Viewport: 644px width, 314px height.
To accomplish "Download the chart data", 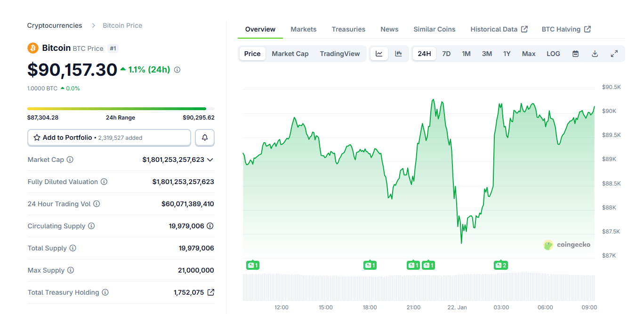I will coord(595,54).
